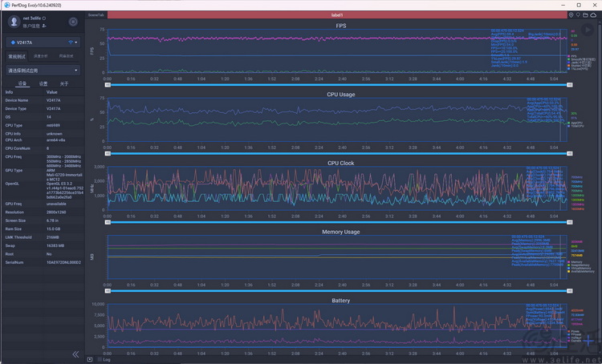This screenshot has width=602, height=364.
Task: Maximize the PerfDog window
Action: coord(579,5)
